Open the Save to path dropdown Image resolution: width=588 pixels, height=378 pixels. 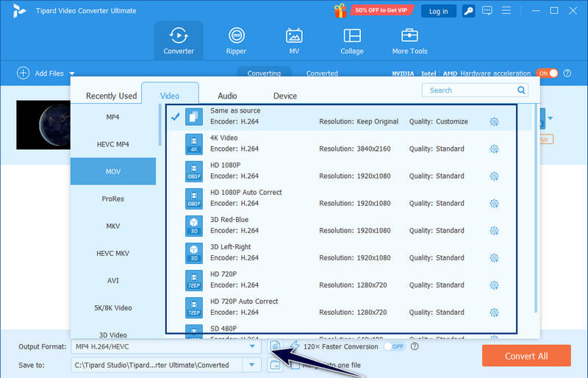point(251,365)
